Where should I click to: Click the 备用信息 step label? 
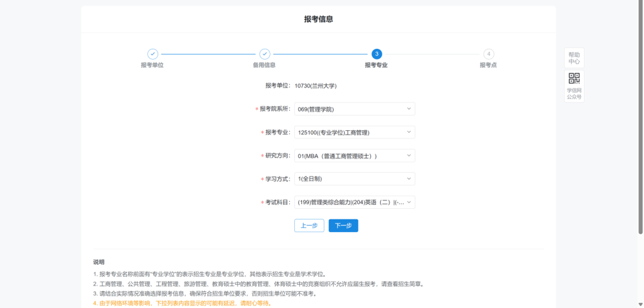coord(265,65)
